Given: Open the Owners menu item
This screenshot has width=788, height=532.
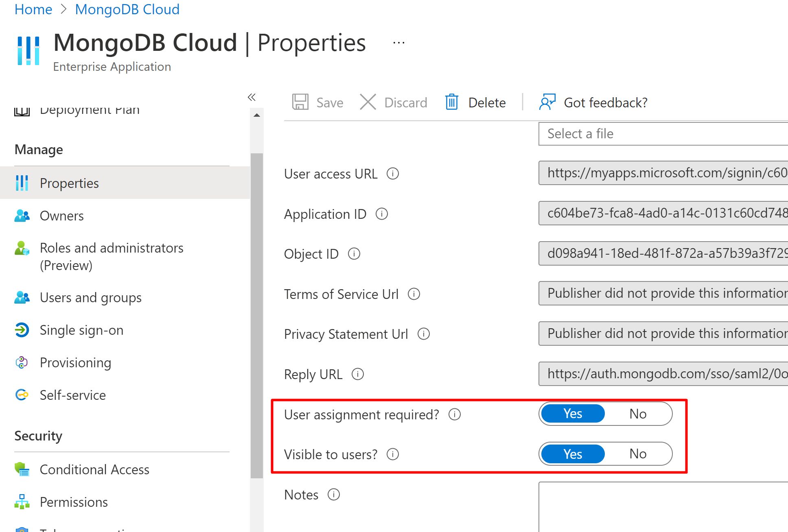Looking at the screenshot, I should (x=61, y=216).
